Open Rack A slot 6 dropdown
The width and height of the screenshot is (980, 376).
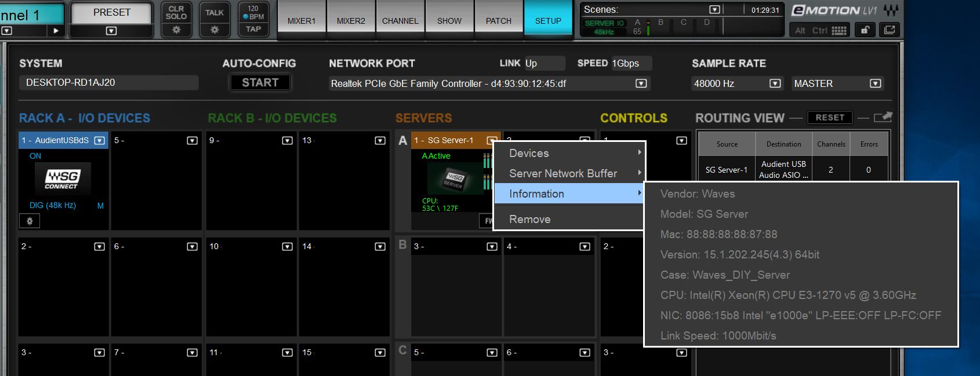click(x=192, y=246)
